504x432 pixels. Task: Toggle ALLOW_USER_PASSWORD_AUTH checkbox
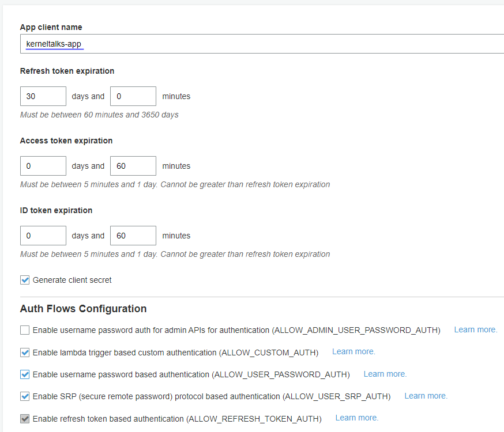(25, 374)
